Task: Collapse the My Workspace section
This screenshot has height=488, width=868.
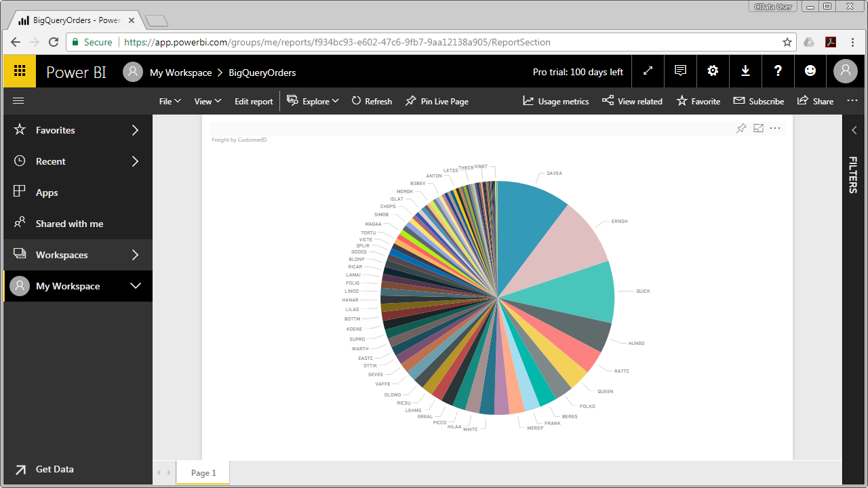Action: pos(135,286)
